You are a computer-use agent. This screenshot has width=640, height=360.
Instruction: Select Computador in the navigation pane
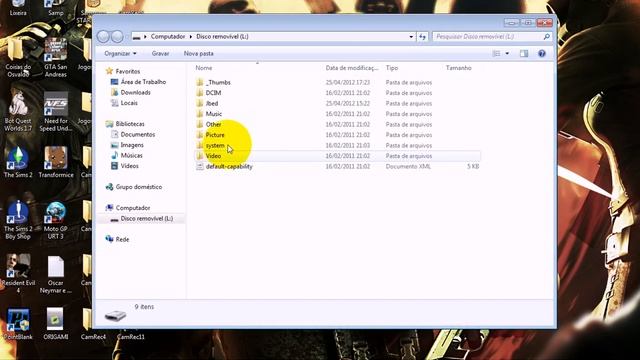(x=128, y=208)
